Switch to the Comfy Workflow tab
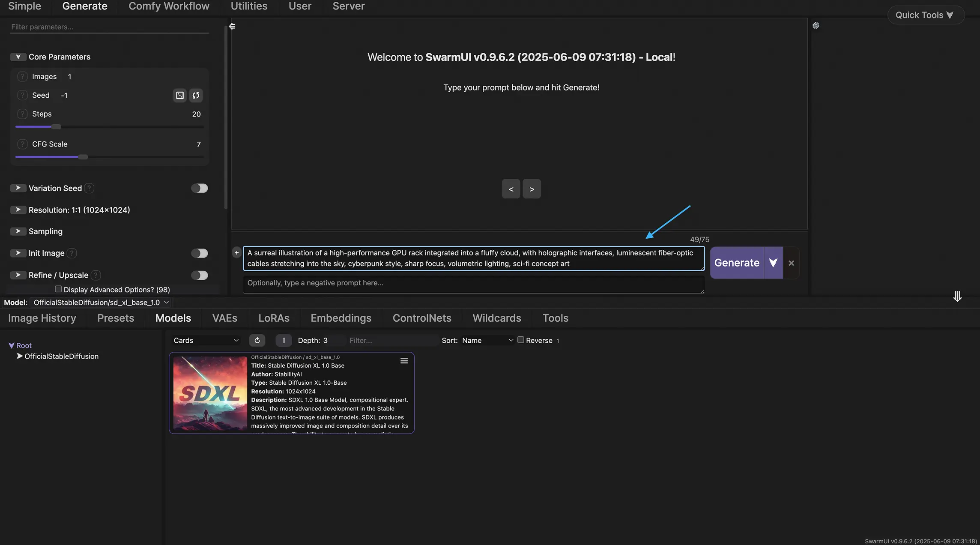Screen dimensions: 980x545 (x=169, y=6)
